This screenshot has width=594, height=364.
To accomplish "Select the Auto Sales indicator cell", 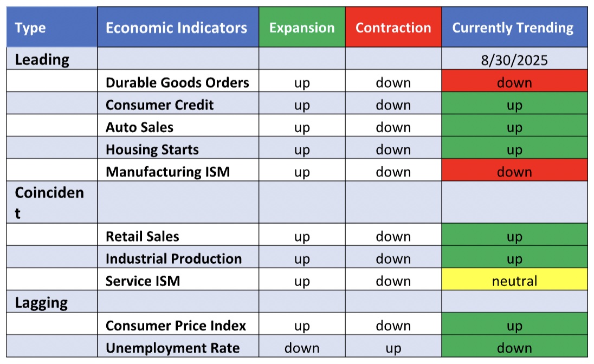I will [x=140, y=127].
